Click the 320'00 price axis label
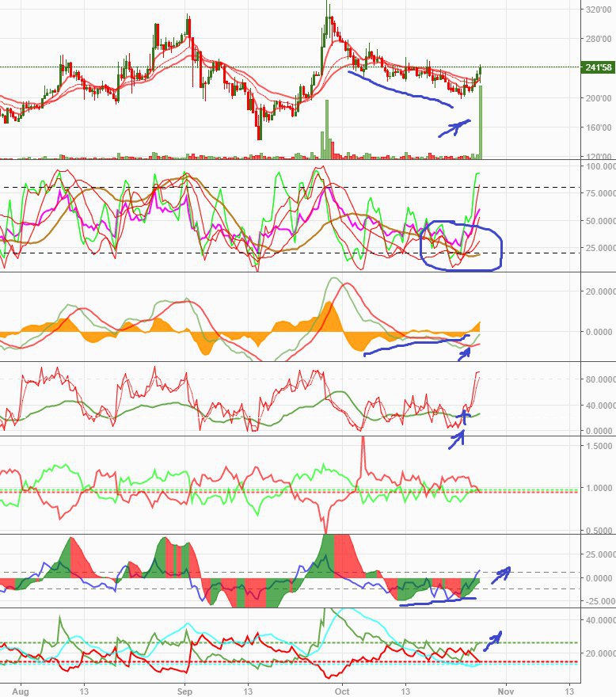Viewport: 616px width, 697px height. coord(599,10)
